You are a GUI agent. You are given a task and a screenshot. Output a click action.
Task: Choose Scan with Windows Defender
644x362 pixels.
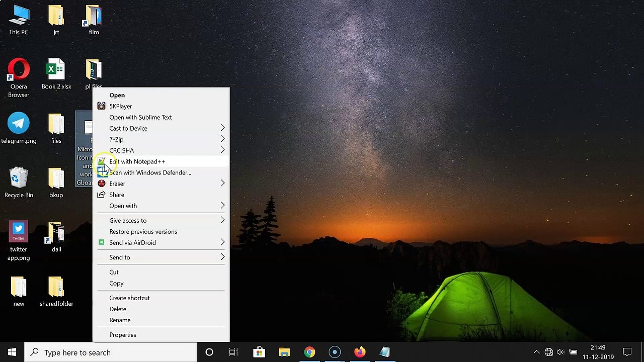[161, 172]
